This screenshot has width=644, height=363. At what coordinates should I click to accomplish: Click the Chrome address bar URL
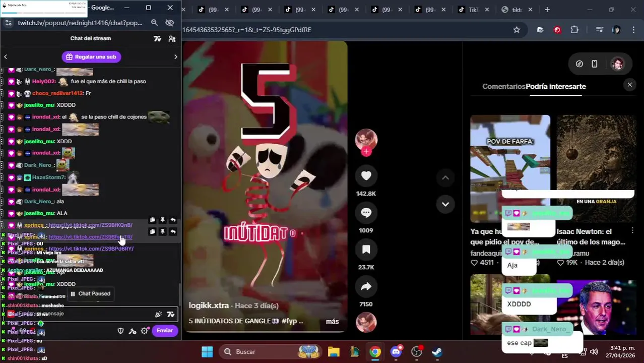click(247, 30)
